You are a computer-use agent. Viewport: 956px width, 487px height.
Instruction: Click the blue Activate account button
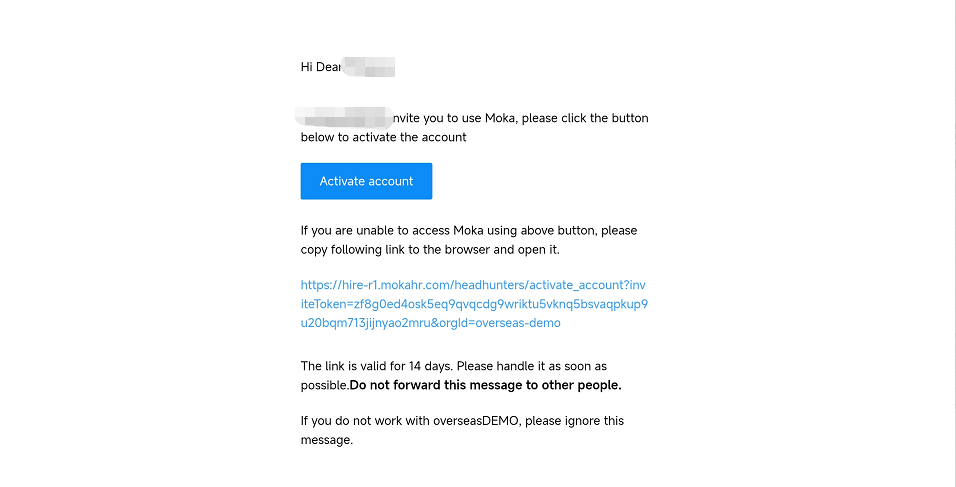366,181
